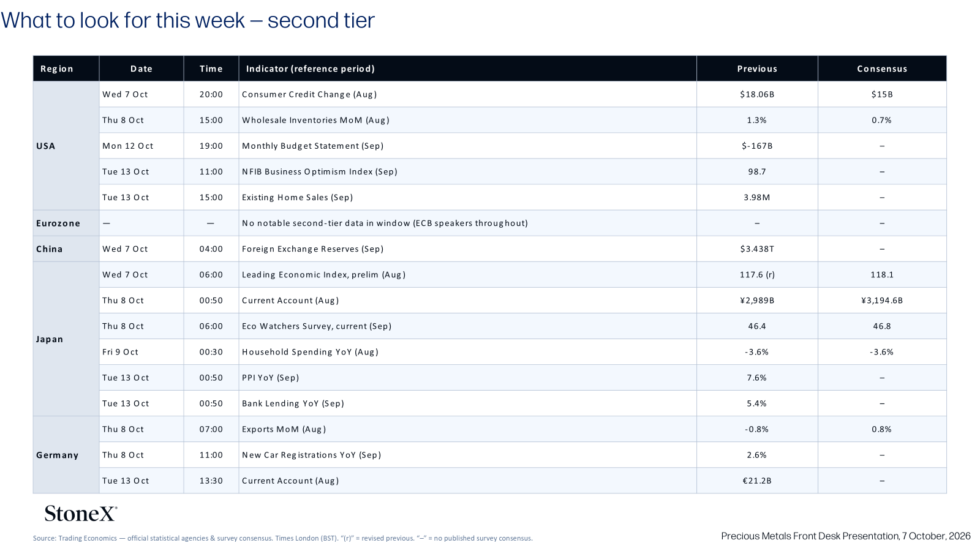Click the 'No notable second-tier data' Eurozone note
Image resolution: width=980 pixels, height=551 pixels.
pyautogui.click(x=467, y=223)
